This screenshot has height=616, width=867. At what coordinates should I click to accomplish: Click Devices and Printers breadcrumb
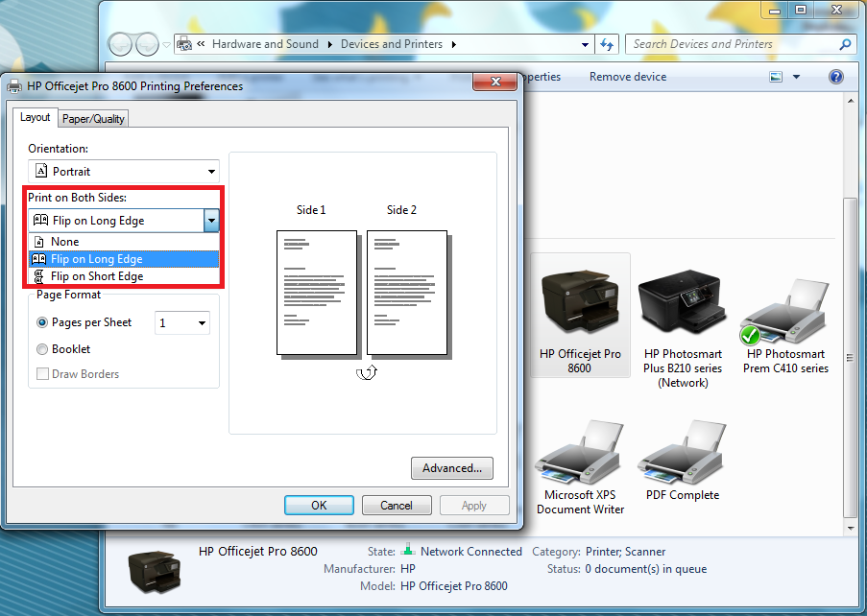click(392, 44)
